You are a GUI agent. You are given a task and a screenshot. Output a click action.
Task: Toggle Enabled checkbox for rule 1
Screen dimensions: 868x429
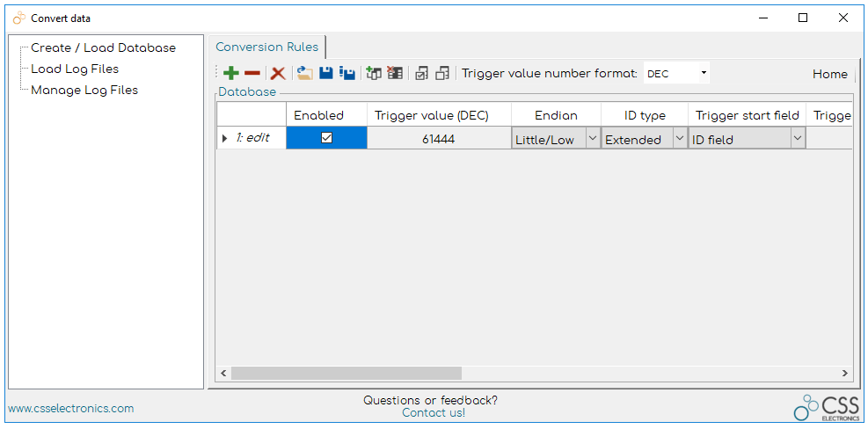[326, 138]
